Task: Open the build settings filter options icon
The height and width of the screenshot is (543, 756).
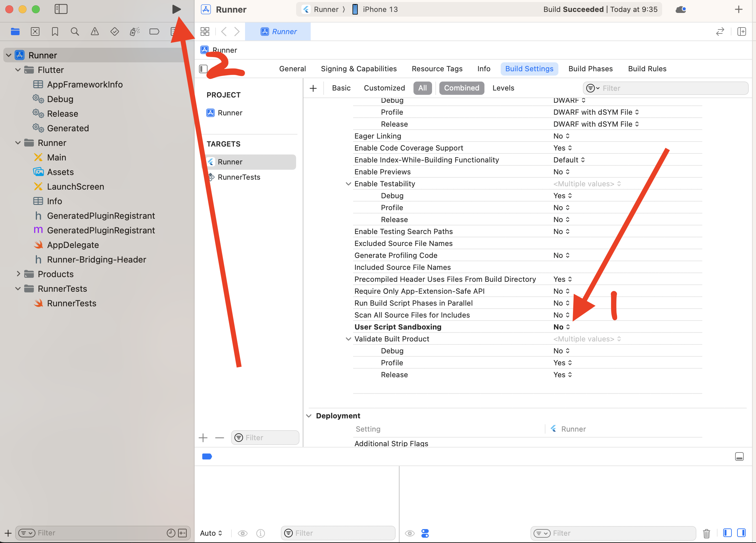Action: [593, 88]
